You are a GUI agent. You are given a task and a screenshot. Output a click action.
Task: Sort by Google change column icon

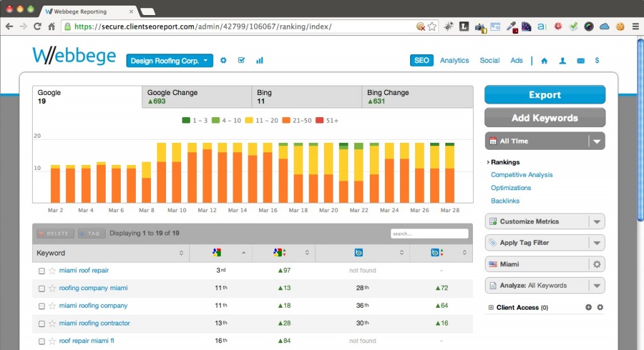coord(280,252)
